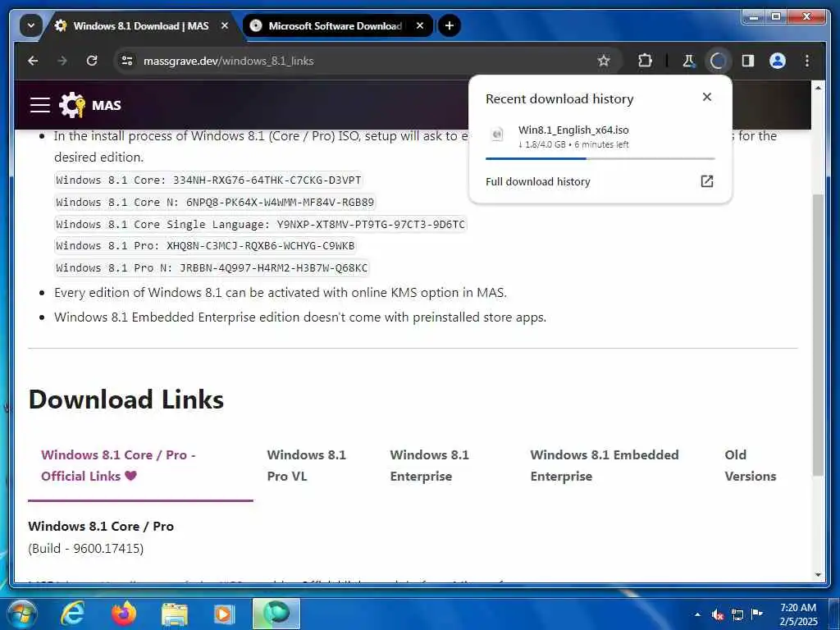
Task: Click the ISO file icon in downloads
Action: pos(497,135)
